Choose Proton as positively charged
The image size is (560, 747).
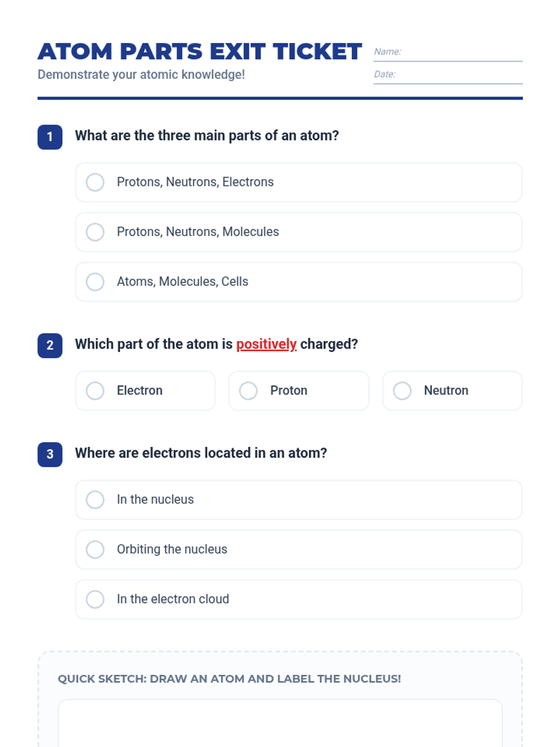pyautogui.click(x=248, y=391)
